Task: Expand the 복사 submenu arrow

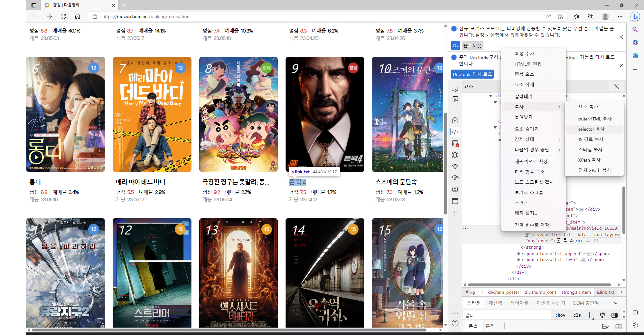Action: pos(559,107)
